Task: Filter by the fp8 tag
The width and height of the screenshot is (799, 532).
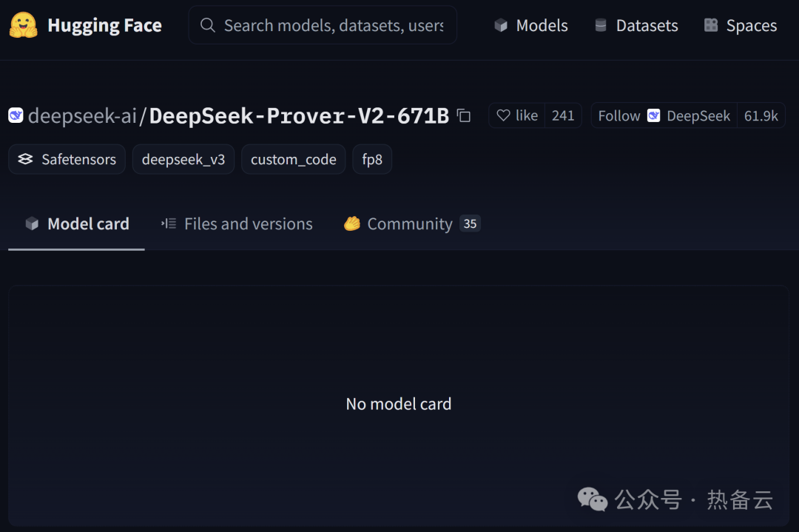Action: tap(372, 160)
